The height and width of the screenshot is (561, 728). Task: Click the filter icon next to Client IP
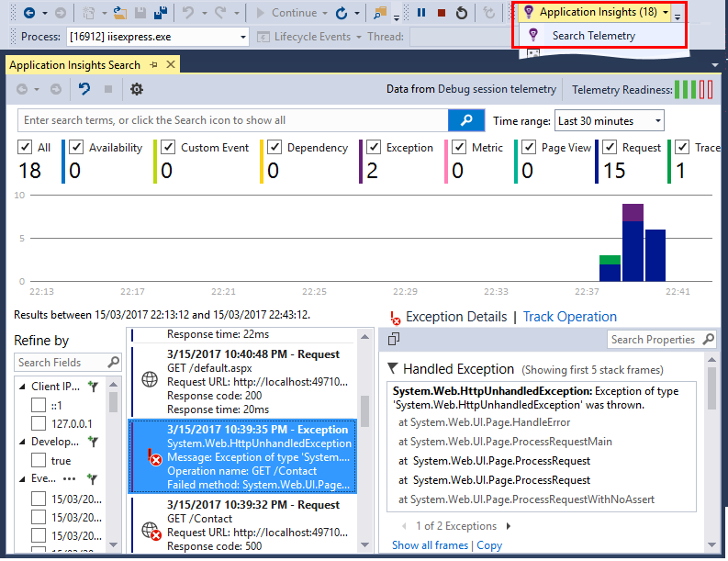click(93, 387)
